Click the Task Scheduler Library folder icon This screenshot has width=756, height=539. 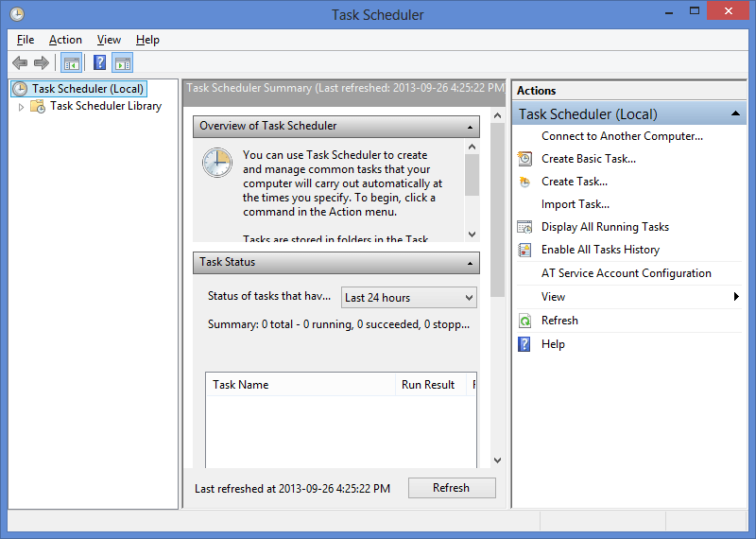38,106
